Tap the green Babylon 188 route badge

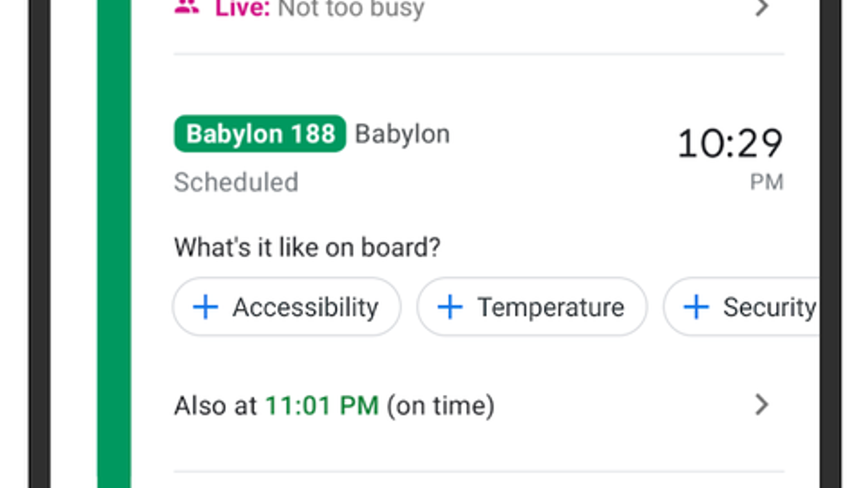click(x=260, y=134)
